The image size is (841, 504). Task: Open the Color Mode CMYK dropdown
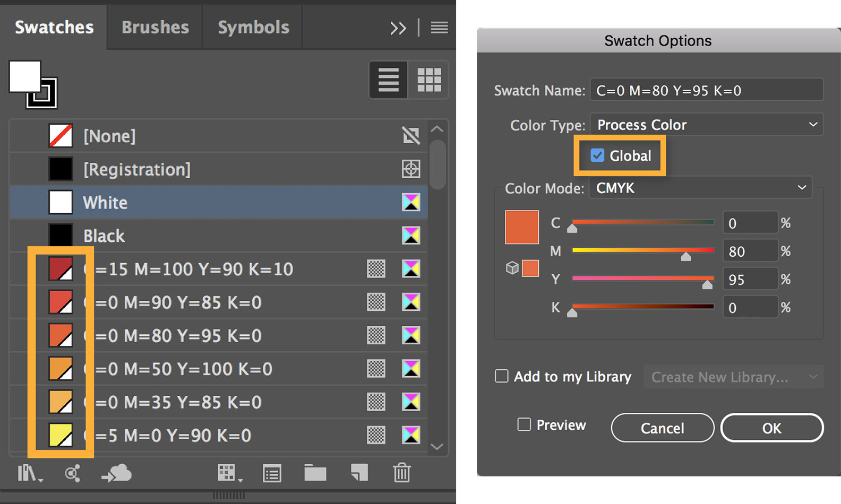[700, 188]
